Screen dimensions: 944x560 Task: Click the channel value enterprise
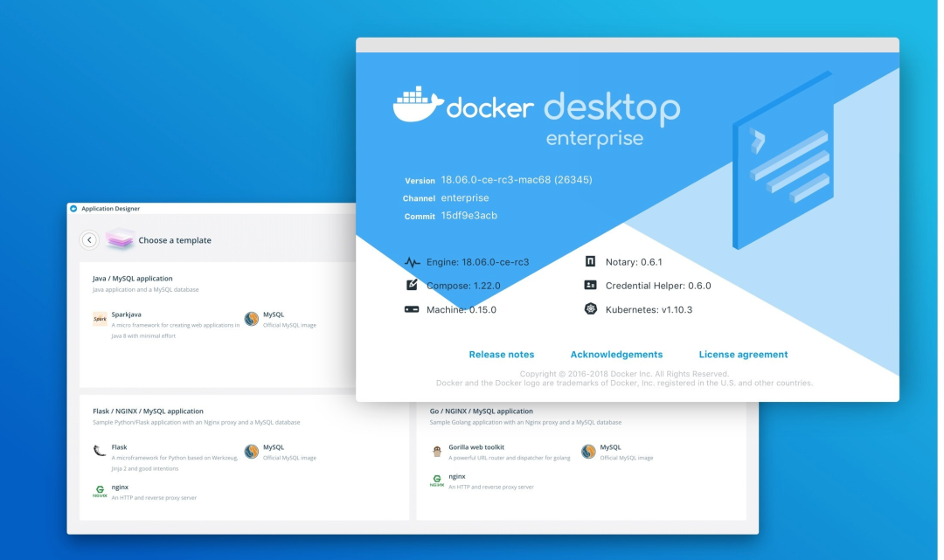click(x=465, y=198)
